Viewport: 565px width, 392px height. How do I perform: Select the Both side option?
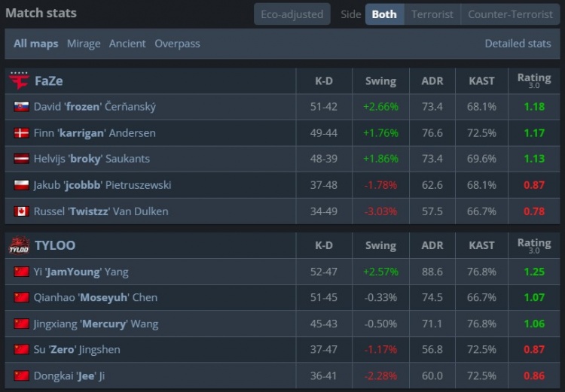coord(384,14)
